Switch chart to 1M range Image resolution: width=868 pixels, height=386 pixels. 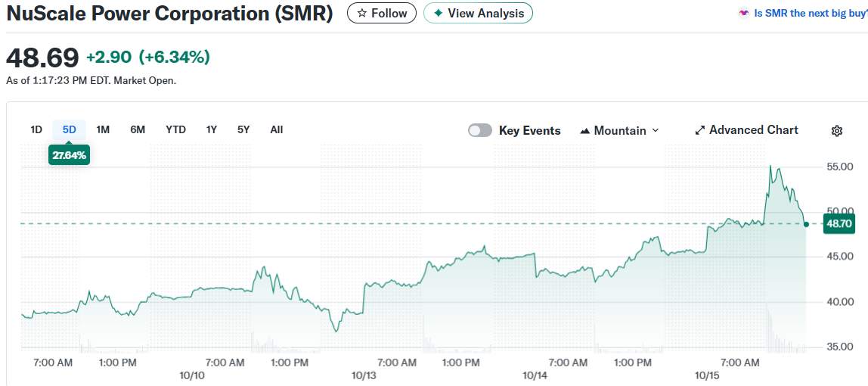[x=104, y=129]
